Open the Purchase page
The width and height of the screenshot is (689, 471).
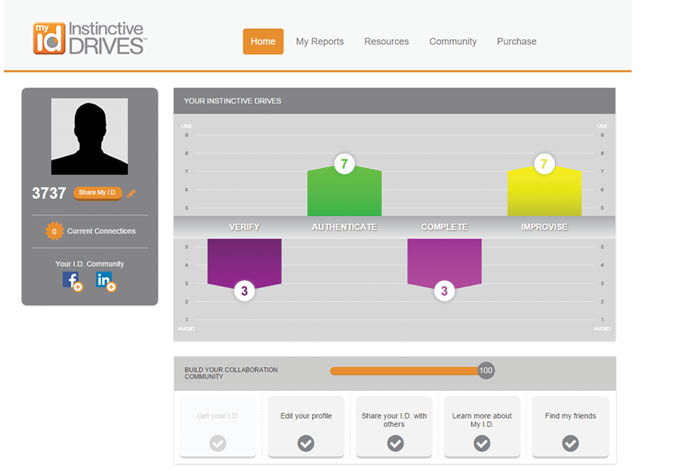[516, 41]
